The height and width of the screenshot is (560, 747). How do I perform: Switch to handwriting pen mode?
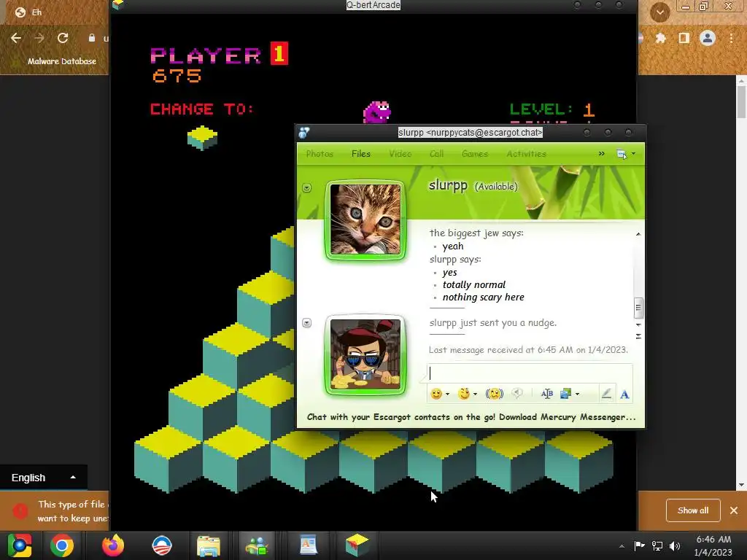tap(606, 394)
